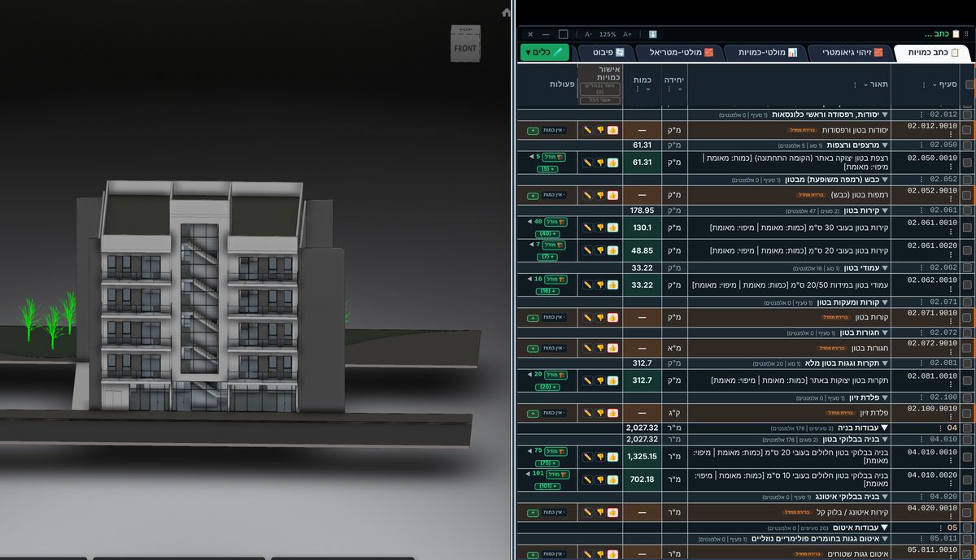Thumbs-down the 1,325.15 block row 04.010.0010
The image size is (976, 560).
click(599, 456)
